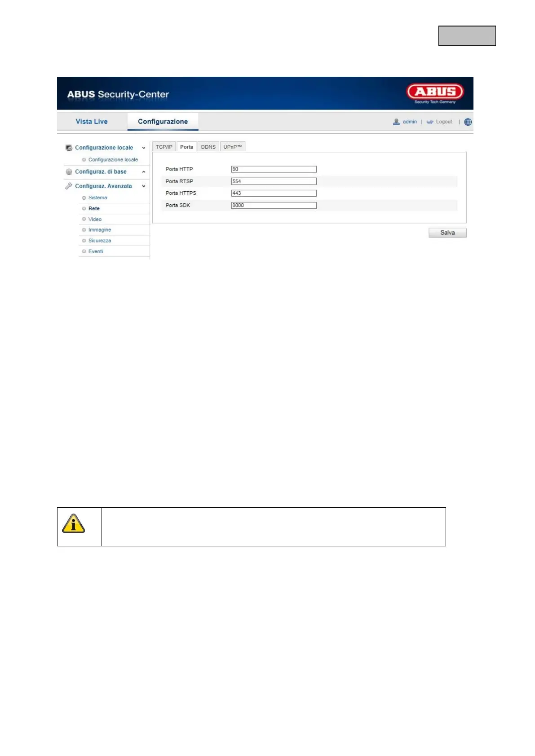This screenshot has height=756, width=535.
Task: Click the Porta HTTPS label
Action: point(181,193)
